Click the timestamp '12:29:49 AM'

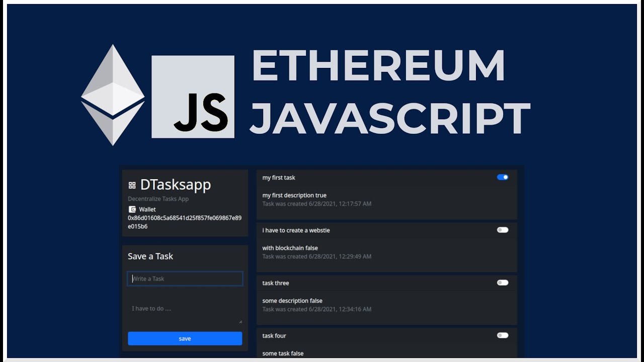coord(355,256)
